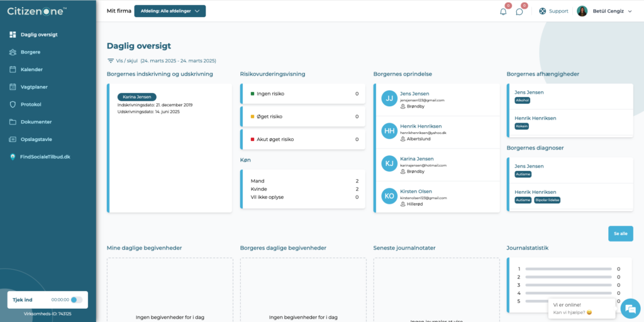Expand the user menu chevron beside Betül Cengiz
644x322 pixels.
(630, 11)
